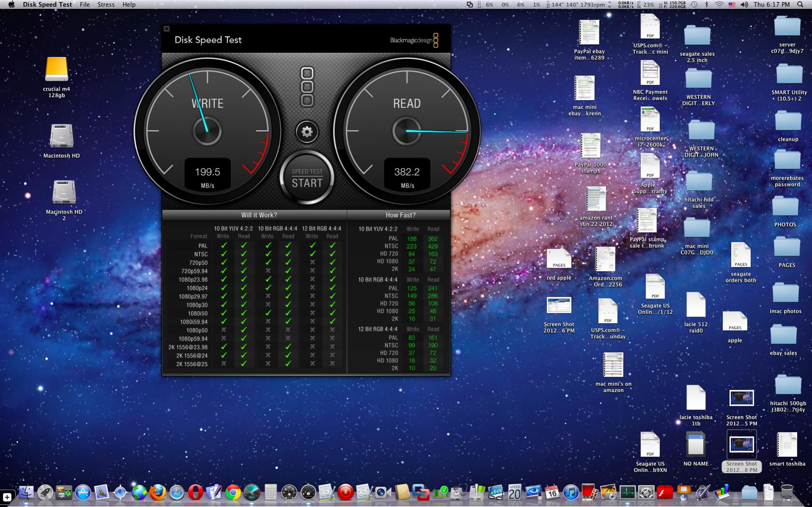Open the File menu

click(x=85, y=5)
